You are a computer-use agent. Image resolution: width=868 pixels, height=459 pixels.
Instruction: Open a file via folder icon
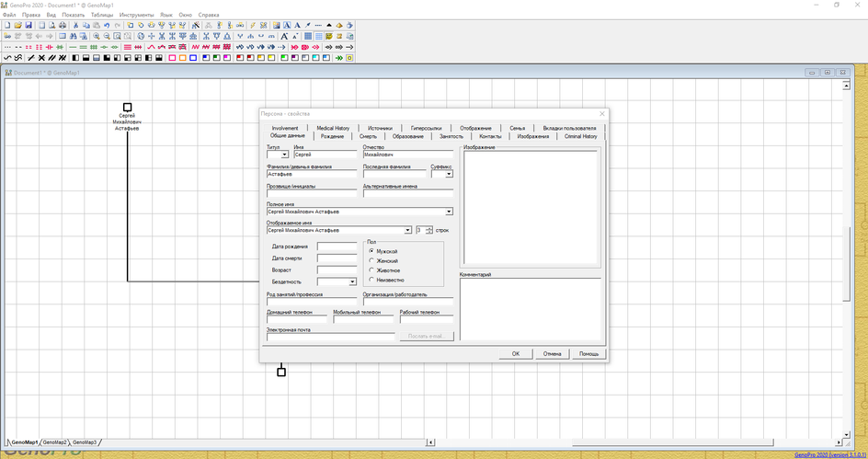tap(17, 25)
